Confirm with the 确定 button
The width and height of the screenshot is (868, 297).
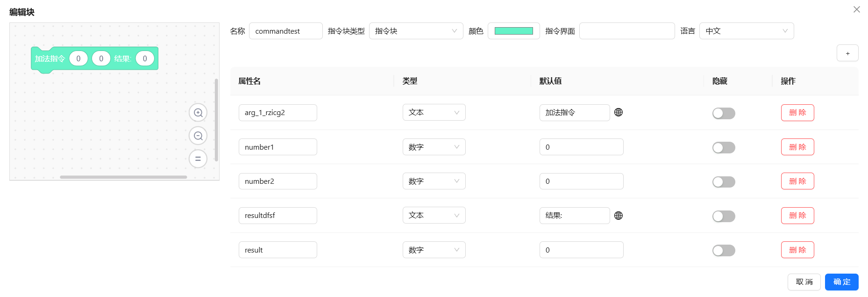pyautogui.click(x=842, y=282)
